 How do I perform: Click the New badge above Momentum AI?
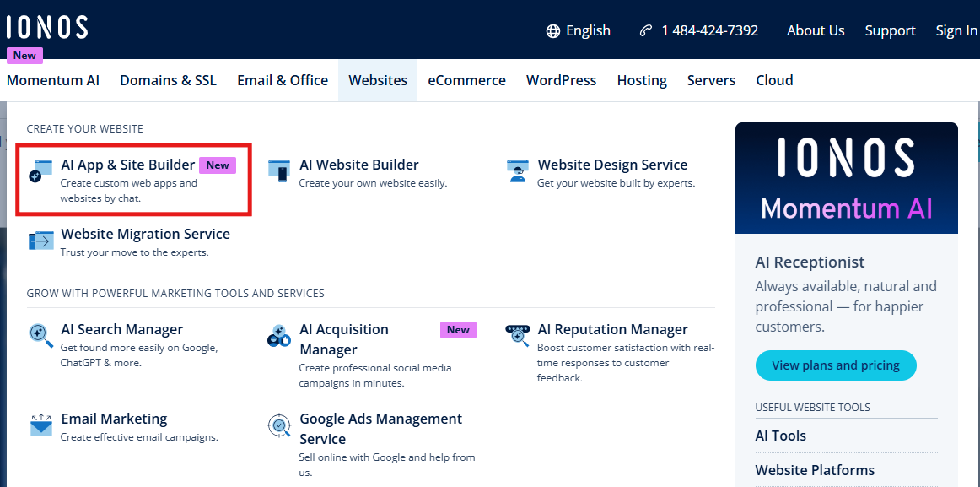tap(24, 56)
